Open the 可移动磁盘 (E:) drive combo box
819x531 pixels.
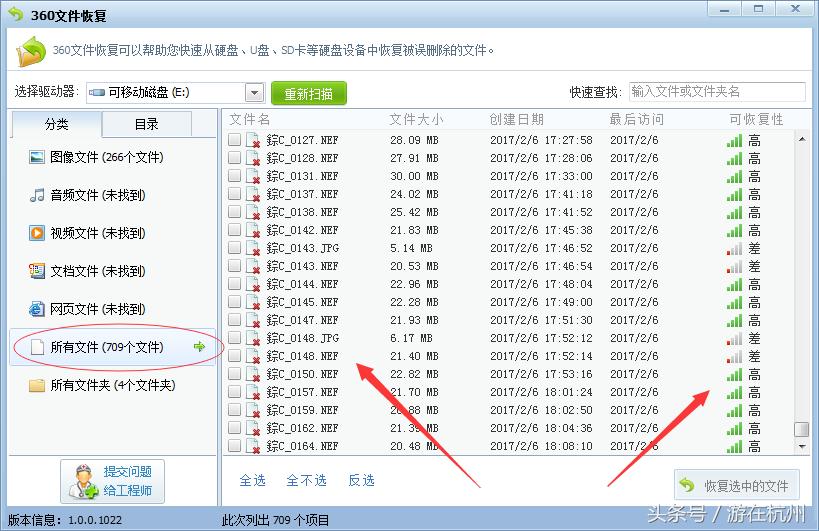click(x=176, y=93)
